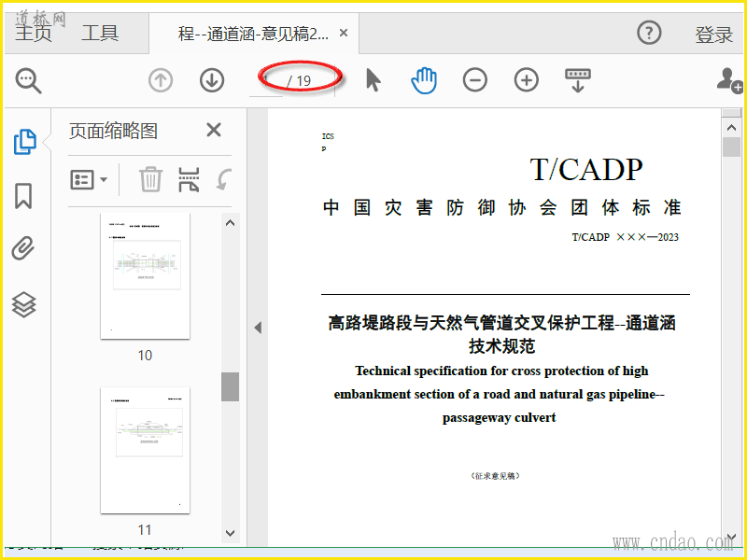Image resolution: width=747 pixels, height=560 pixels.
Task: Click the insert pages icon in the thumbnails toolbar
Action: tap(189, 179)
